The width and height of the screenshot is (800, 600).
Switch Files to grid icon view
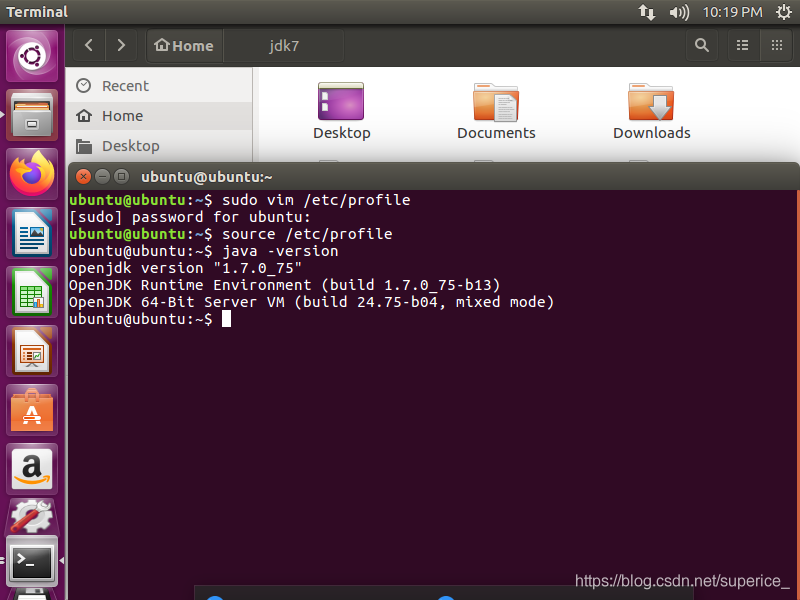(x=777, y=45)
